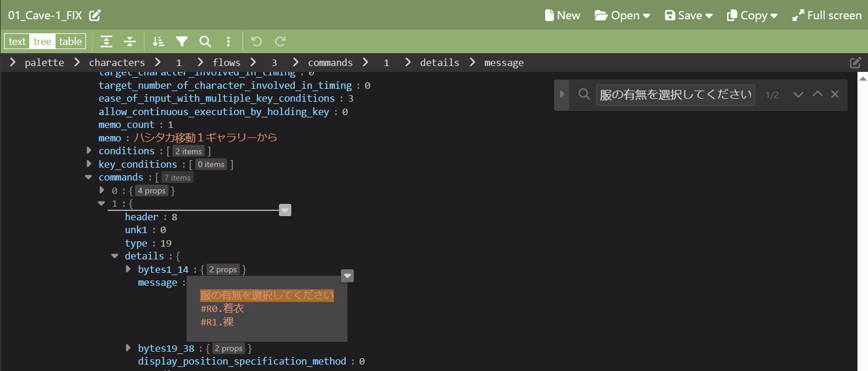Click the rename document pencil icon

click(x=95, y=16)
